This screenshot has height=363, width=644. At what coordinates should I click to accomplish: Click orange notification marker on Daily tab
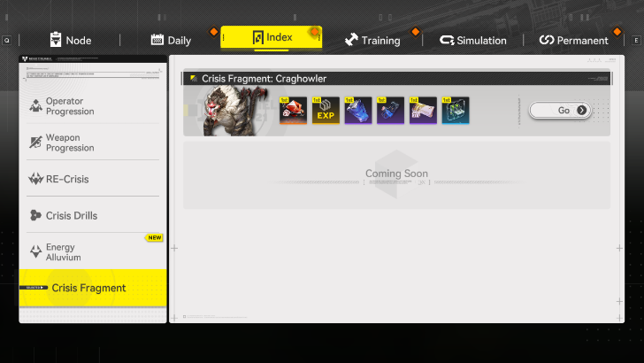[x=213, y=32]
